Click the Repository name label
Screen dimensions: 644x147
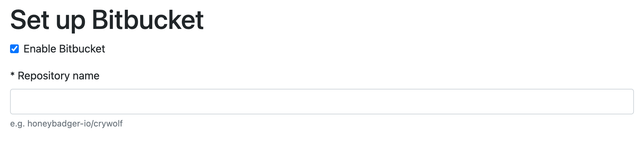click(58, 76)
